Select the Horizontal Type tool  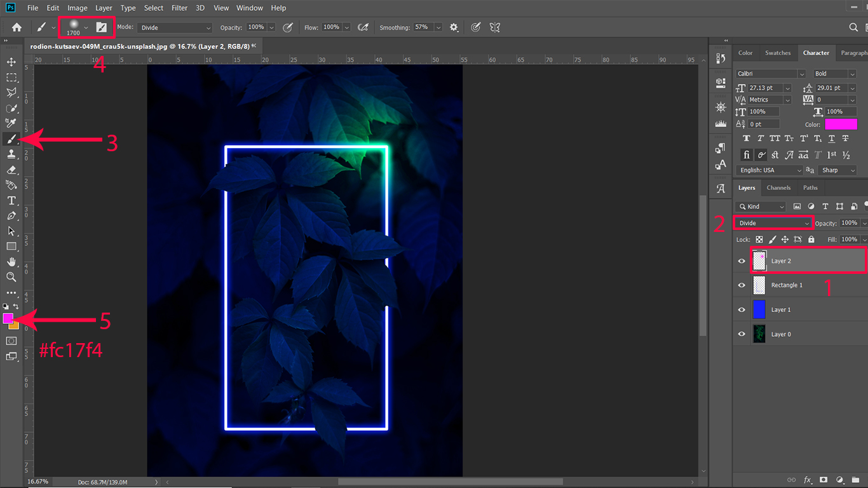[11, 201]
